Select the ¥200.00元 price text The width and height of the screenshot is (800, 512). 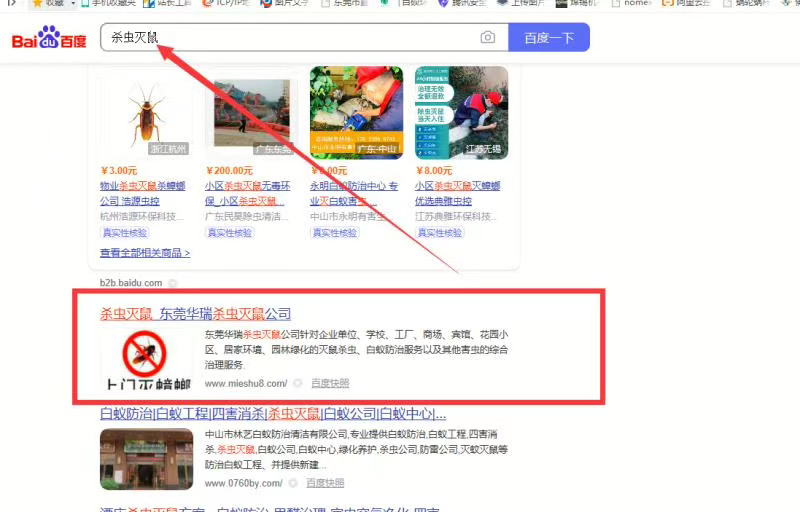coord(229,170)
